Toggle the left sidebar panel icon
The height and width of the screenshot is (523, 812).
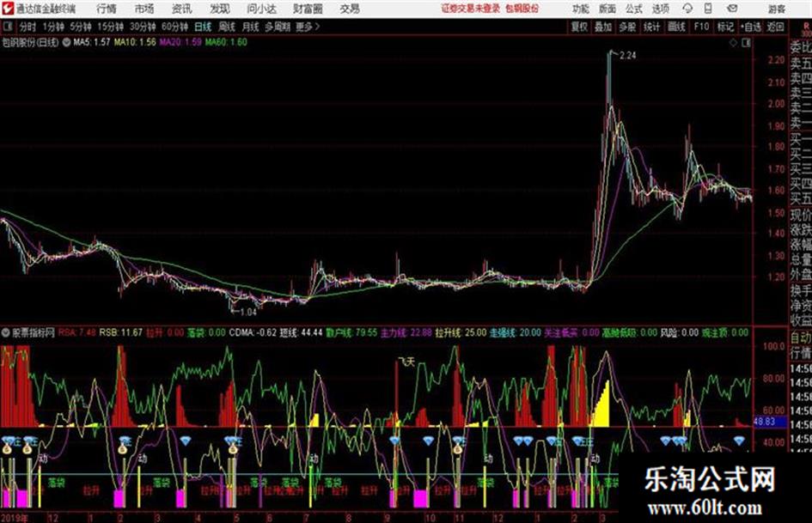coord(7,27)
